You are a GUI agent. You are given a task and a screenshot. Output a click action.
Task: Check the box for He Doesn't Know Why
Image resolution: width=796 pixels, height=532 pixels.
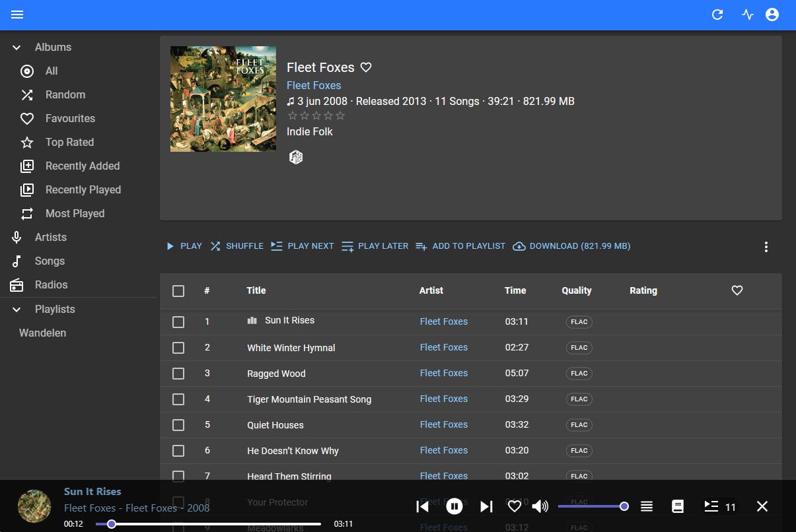point(178,451)
